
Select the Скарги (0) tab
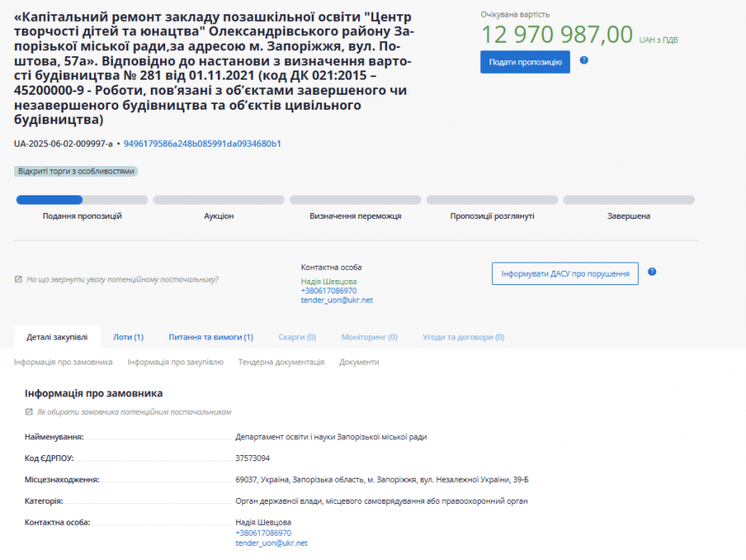coord(298,337)
